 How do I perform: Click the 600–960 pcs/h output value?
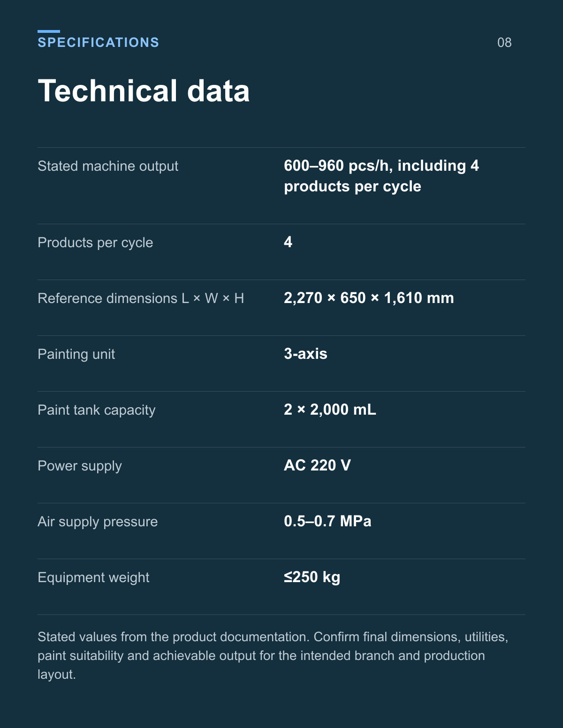coord(381,176)
